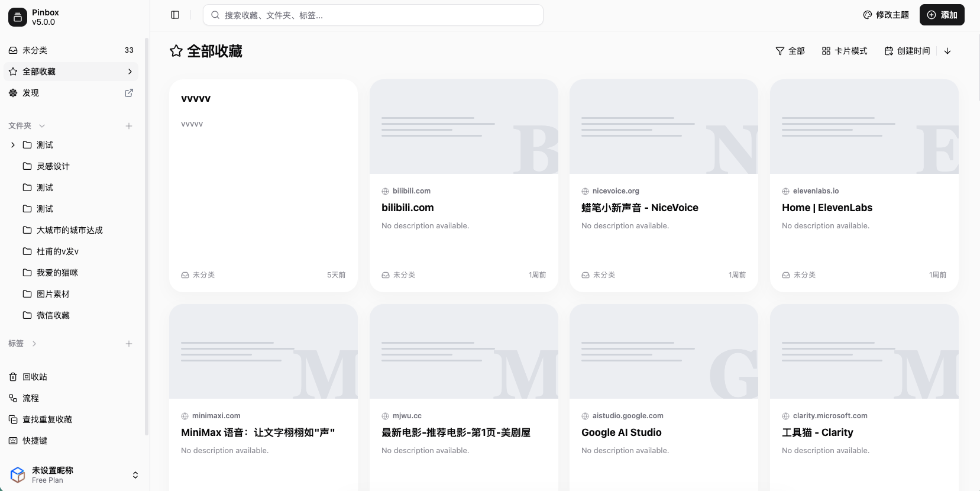Open 流程 workflows page
980x491 pixels.
71,398
